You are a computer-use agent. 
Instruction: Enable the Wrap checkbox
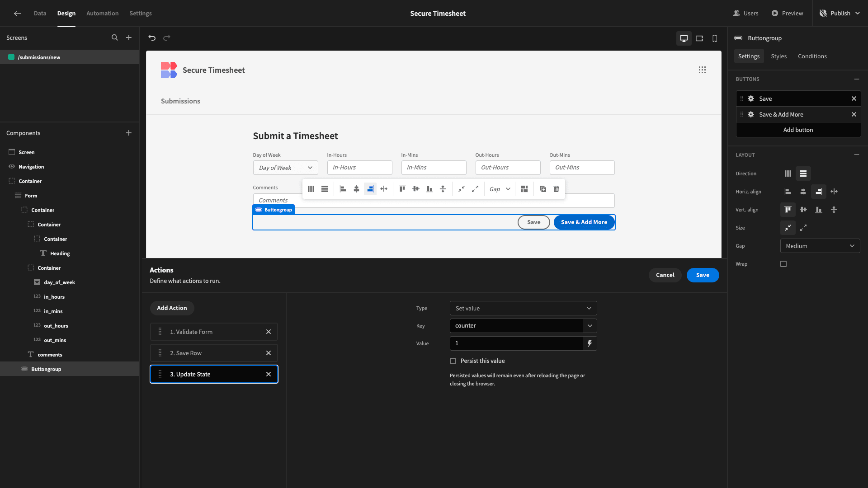pos(783,264)
